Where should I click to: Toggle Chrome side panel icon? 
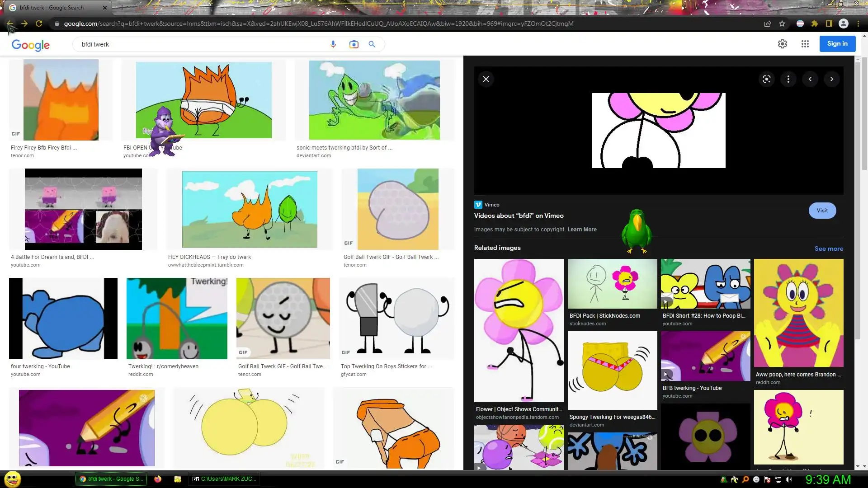829,23
